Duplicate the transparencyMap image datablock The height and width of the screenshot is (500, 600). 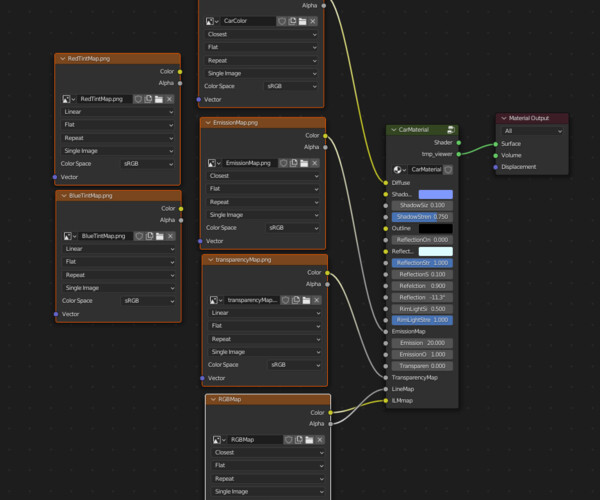tap(296, 300)
